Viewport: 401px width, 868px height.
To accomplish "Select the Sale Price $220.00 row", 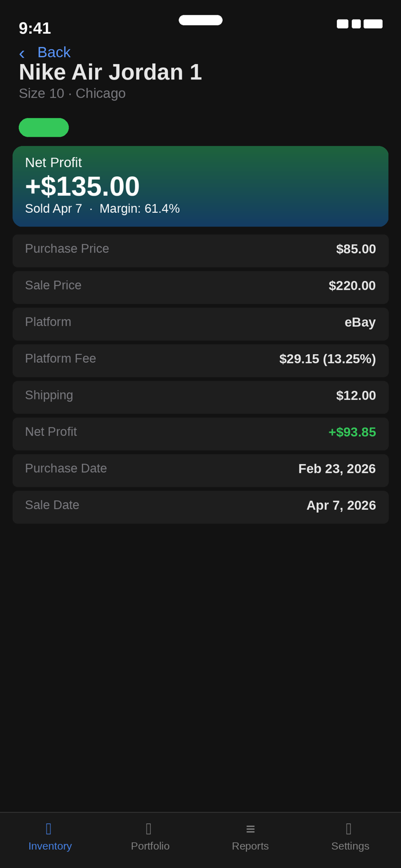I will pyautogui.click(x=200, y=287).
